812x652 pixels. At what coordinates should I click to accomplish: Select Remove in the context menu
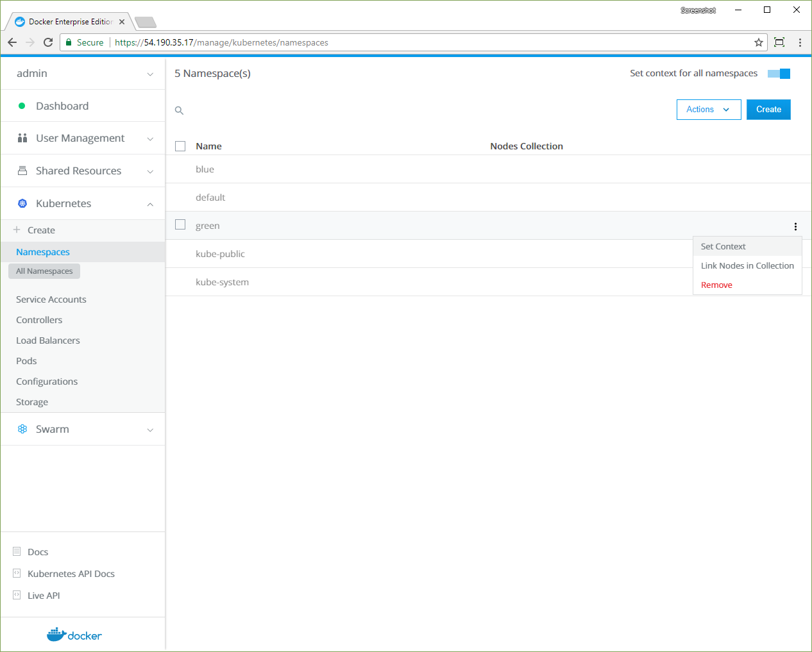716,285
